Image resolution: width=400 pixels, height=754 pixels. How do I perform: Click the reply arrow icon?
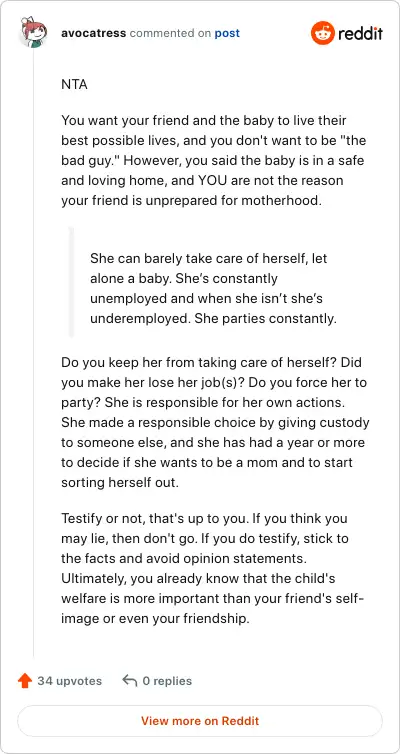130,680
